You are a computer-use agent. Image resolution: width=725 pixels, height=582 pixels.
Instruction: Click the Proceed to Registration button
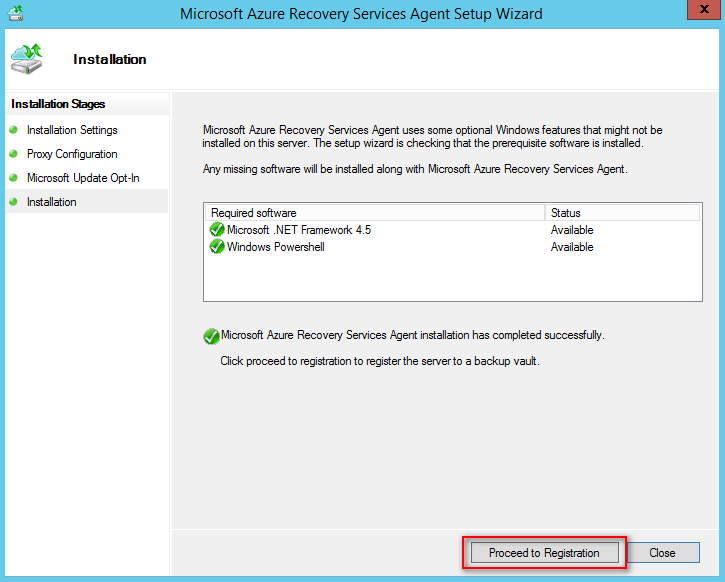(x=544, y=553)
